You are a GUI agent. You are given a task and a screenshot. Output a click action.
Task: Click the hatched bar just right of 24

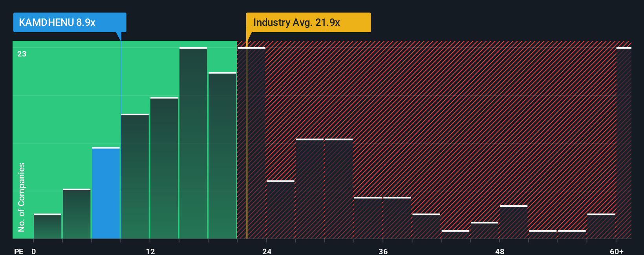click(281, 209)
